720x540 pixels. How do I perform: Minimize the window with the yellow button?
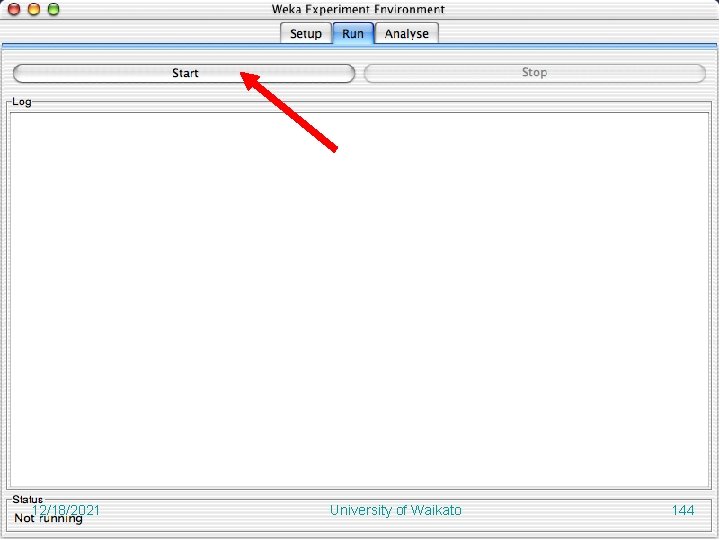point(34,9)
